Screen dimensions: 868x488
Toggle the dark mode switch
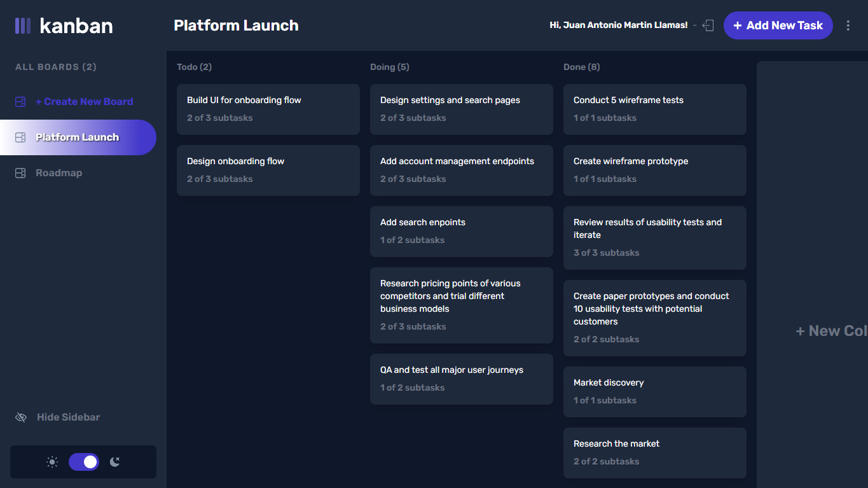coord(83,462)
